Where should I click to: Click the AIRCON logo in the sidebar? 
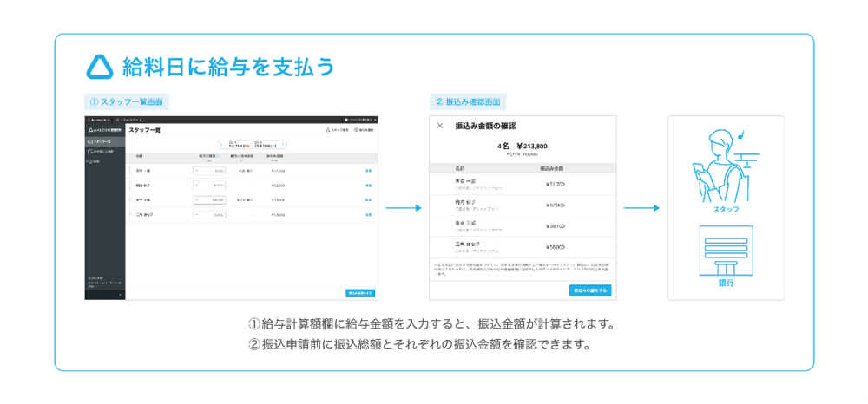[x=103, y=128]
